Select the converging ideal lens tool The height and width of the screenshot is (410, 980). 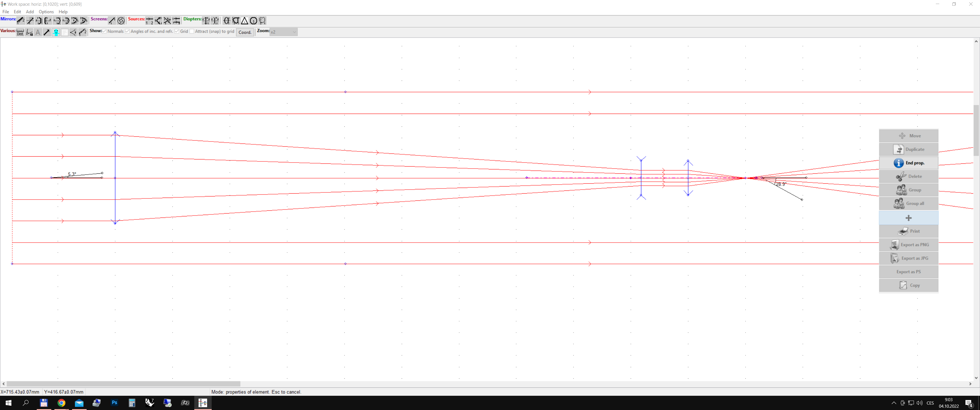click(x=206, y=20)
